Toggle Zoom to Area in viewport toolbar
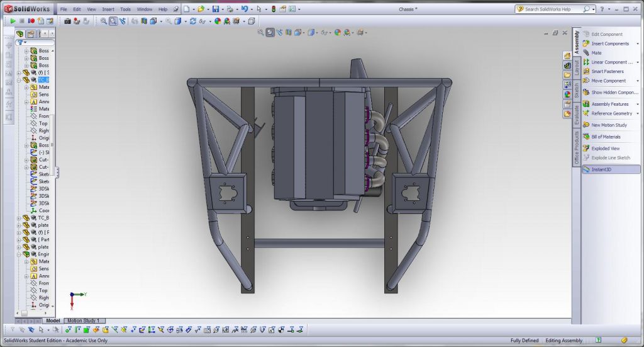644x347 pixels. pos(270,32)
